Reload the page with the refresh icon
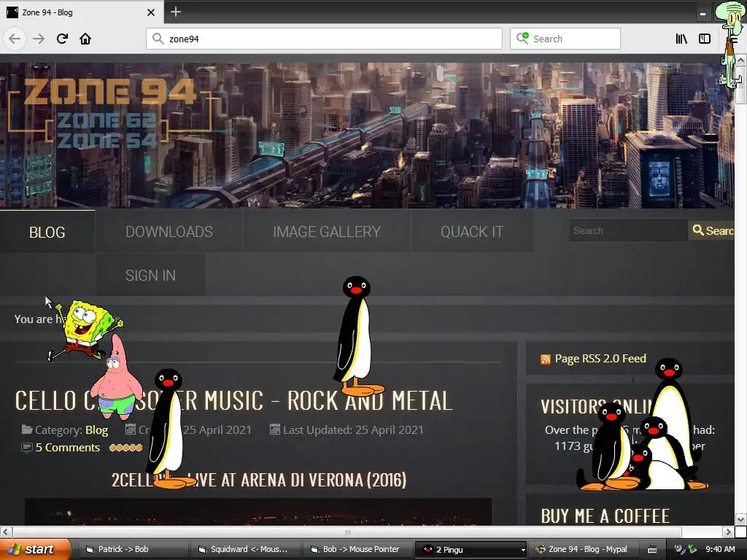Viewport: 747px width, 560px height. 62,39
